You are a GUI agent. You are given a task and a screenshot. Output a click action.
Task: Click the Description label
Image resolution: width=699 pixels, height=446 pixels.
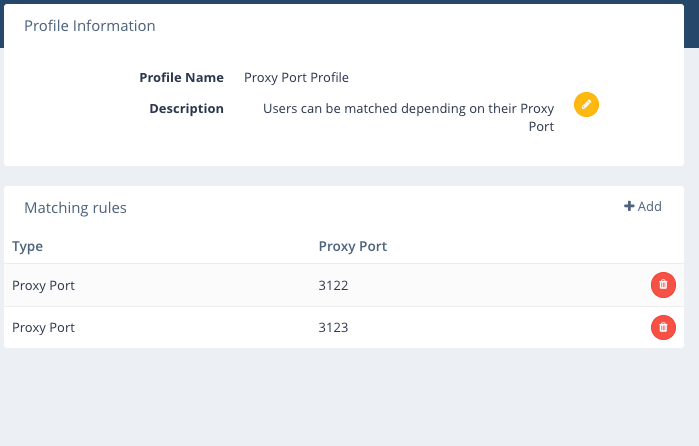pos(186,108)
